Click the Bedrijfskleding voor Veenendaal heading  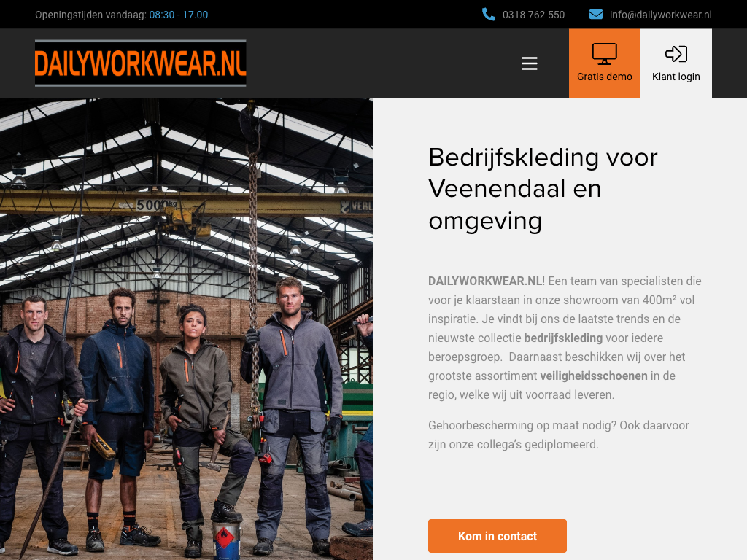543,189
